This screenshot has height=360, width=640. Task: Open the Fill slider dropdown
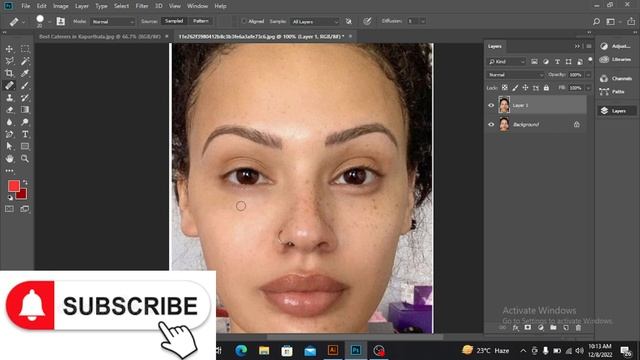point(588,88)
